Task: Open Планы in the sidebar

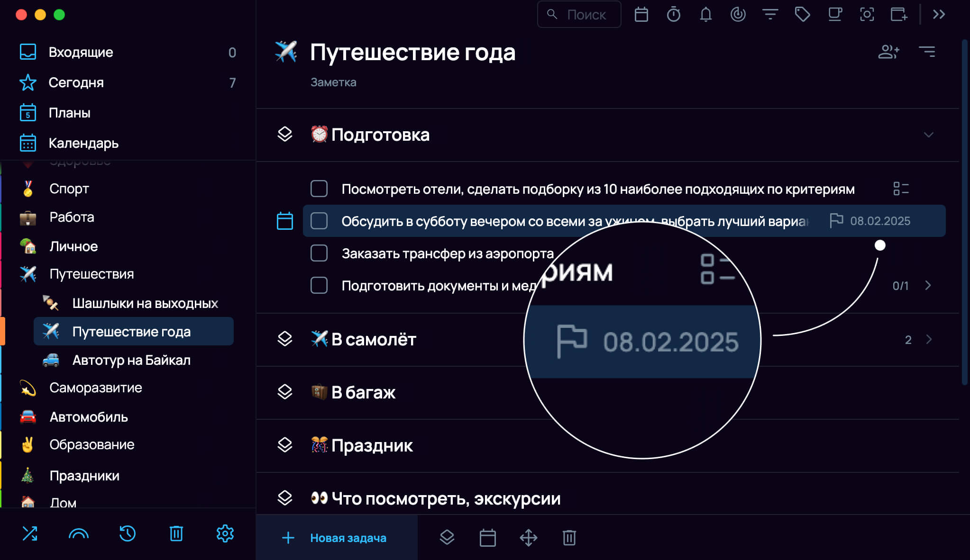Action: coord(127,113)
